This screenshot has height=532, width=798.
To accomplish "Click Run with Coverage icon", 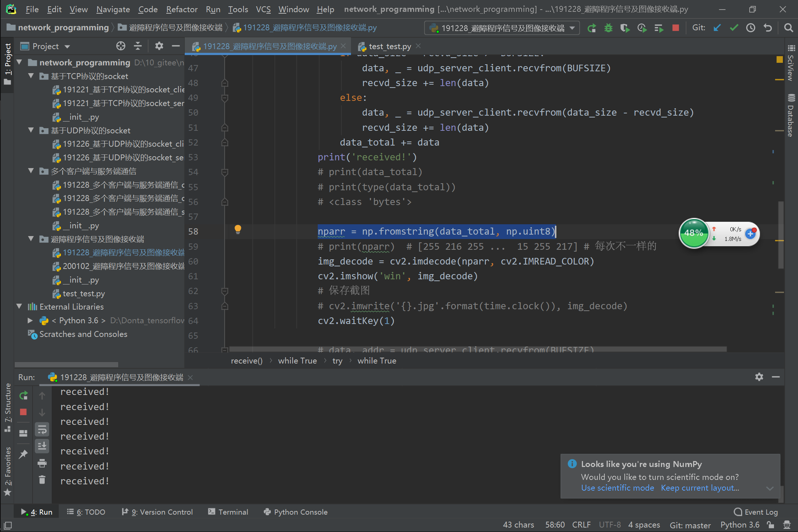I will coord(625,28).
